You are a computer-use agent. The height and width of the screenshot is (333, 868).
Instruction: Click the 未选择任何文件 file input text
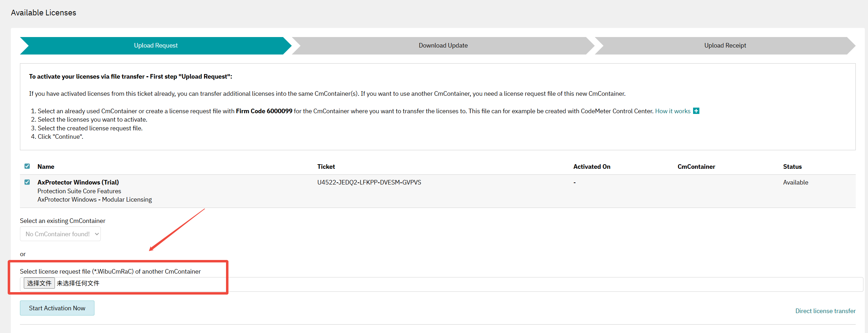[x=78, y=283]
